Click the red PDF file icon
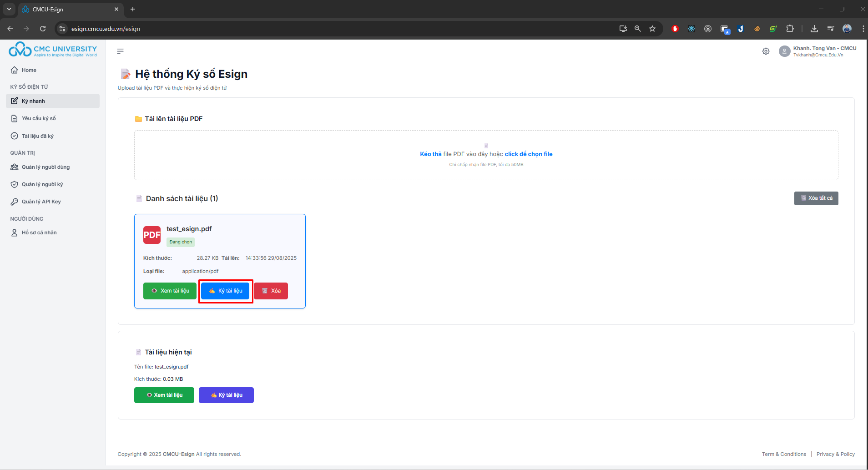Image resolution: width=868 pixels, height=470 pixels. (152, 235)
